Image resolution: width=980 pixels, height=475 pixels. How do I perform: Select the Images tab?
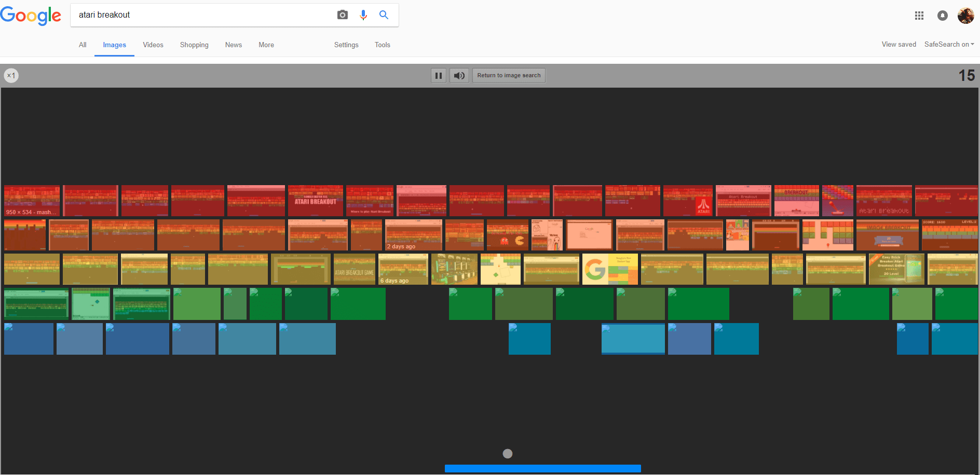(115, 45)
